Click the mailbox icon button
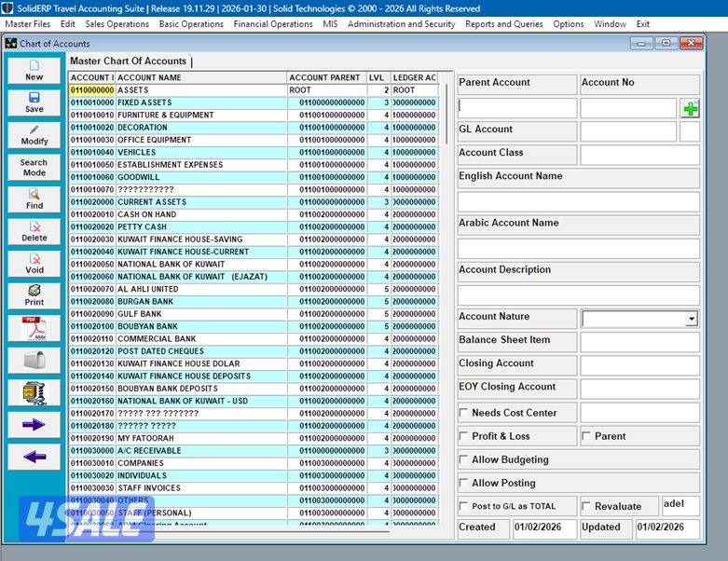Image resolution: width=728 pixels, height=561 pixels. 34,360
